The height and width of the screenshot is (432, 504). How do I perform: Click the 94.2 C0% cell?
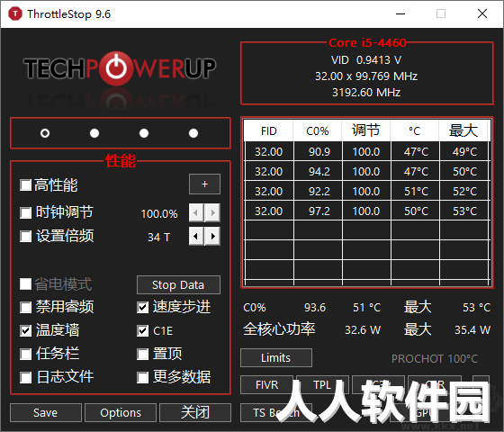pos(319,172)
